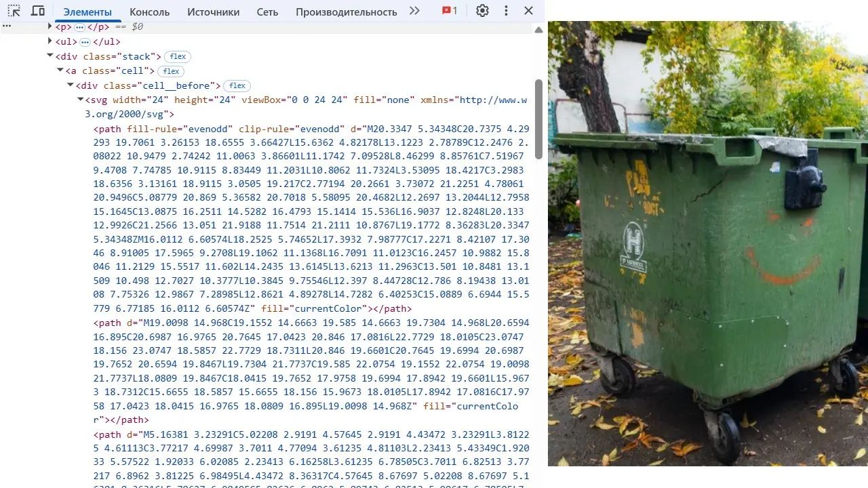Show more tabs via double chevron

coord(414,11)
